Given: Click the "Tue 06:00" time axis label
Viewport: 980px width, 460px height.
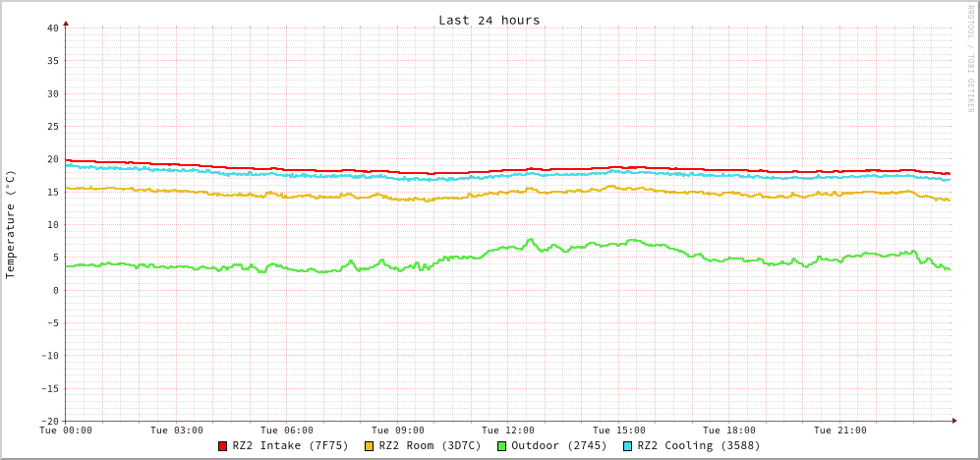Looking at the screenshot, I should [x=287, y=431].
